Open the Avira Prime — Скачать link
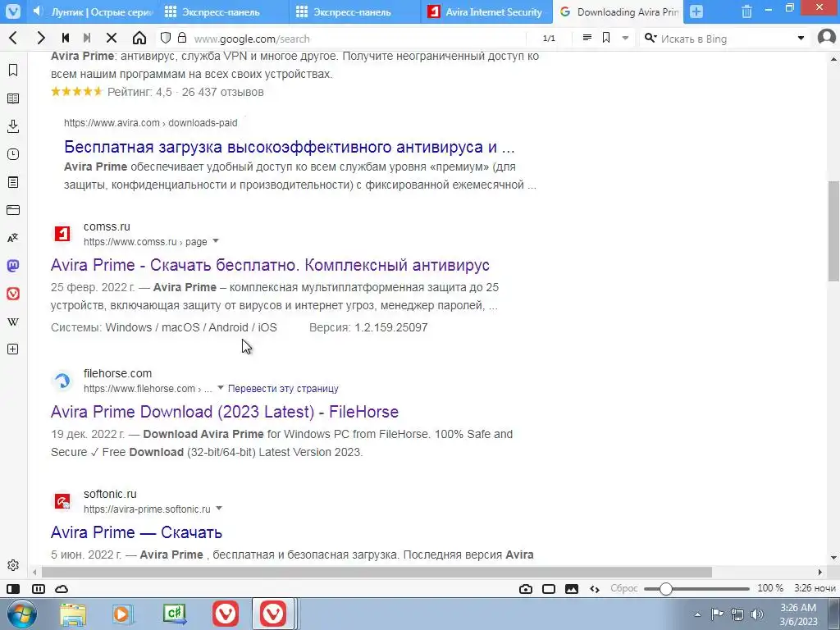The height and width of the screenshot is (630, 840). [137, 532]
